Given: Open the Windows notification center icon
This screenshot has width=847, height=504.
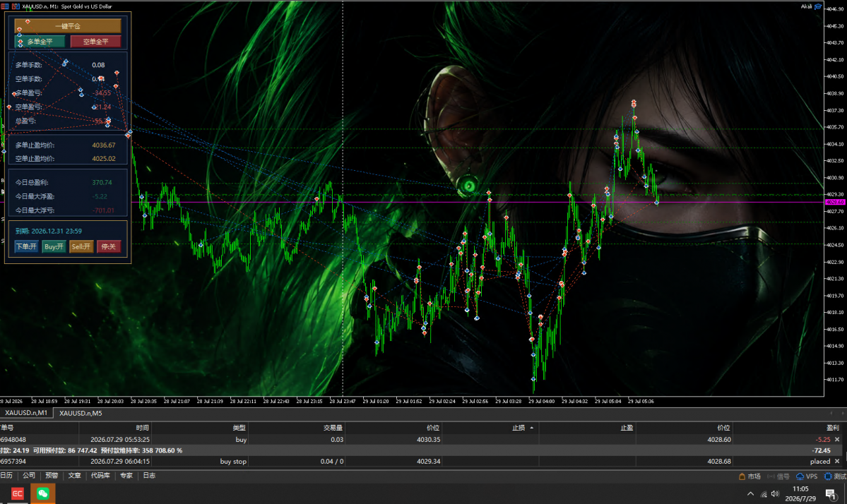Looking at the screenshot, I should [831, 493].
